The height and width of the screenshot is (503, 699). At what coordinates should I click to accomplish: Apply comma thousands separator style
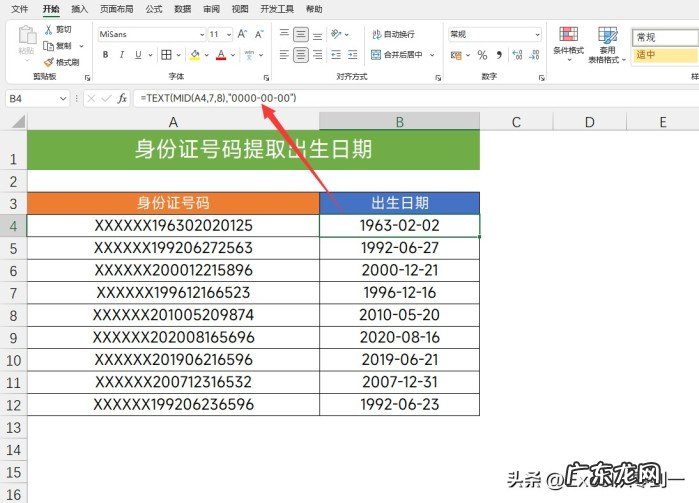click(499, 55)
